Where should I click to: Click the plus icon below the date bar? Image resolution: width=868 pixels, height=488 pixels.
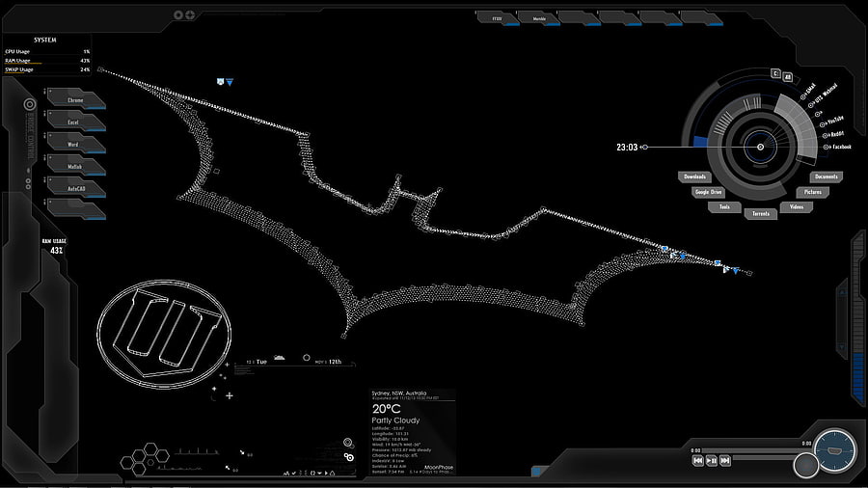(x=230, y=395)
